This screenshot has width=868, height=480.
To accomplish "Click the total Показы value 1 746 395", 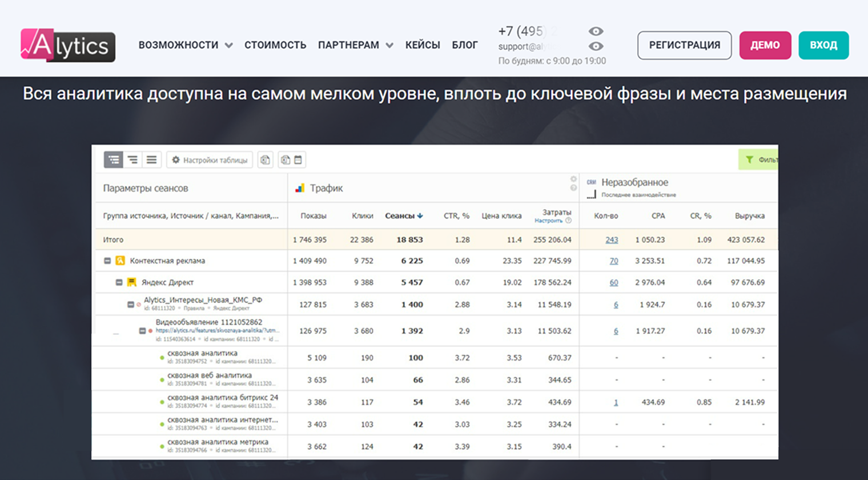I will tap(310, 240).
